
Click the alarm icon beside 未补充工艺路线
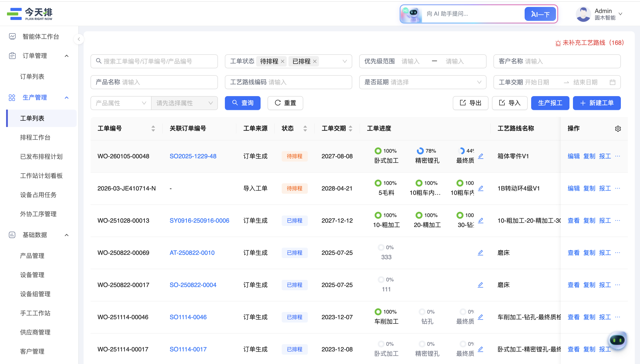tap(558, 43)
